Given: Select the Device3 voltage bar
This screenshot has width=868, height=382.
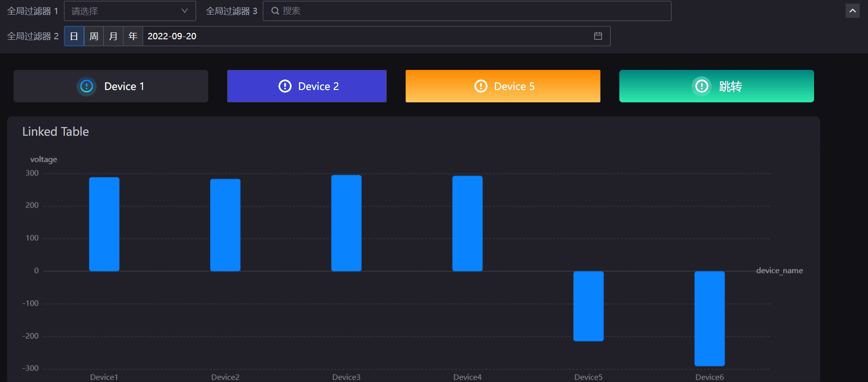Looking at the screenshot, I should (x=346, y=223).
